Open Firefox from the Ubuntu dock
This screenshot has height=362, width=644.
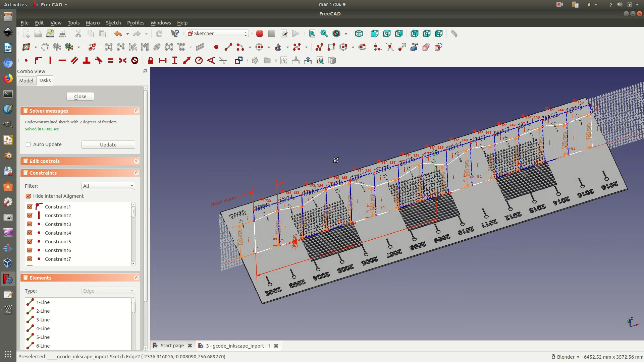point(8,78)
